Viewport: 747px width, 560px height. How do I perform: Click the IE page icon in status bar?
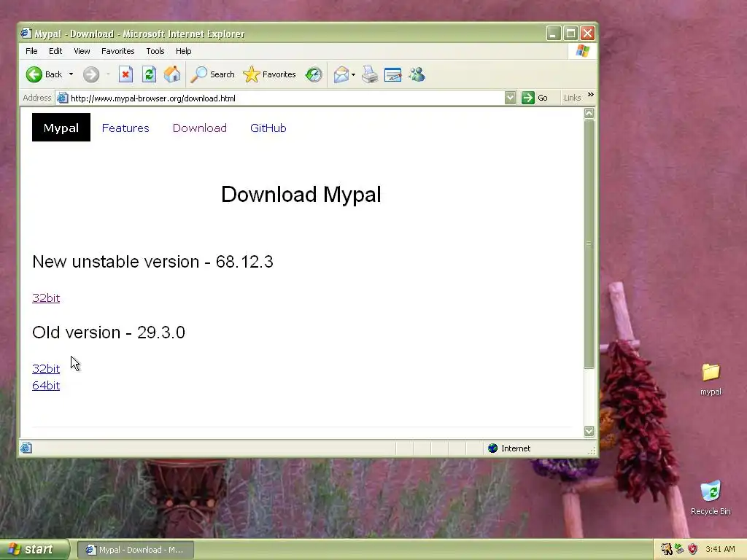pyautogui.click(x=26, y=448)
